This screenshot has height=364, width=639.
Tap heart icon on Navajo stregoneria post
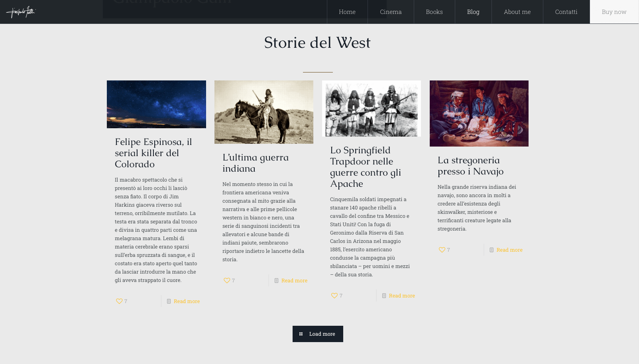pos(442,250)
